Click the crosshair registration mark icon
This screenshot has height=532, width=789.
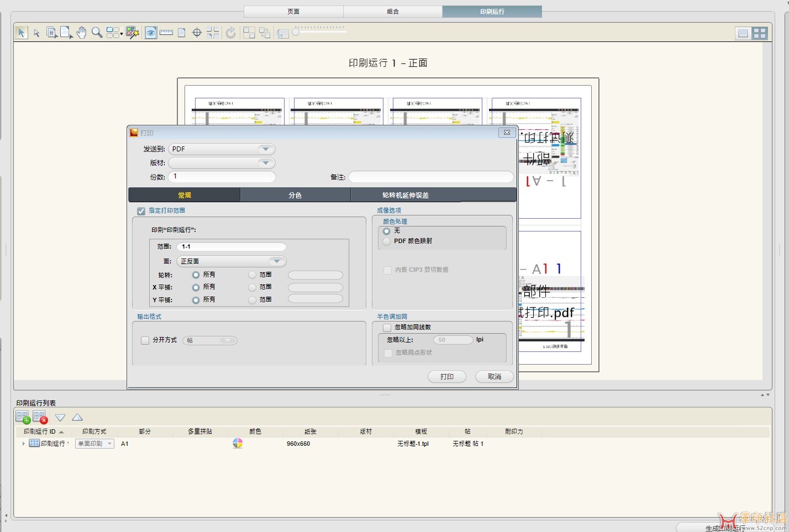point(197,33)
